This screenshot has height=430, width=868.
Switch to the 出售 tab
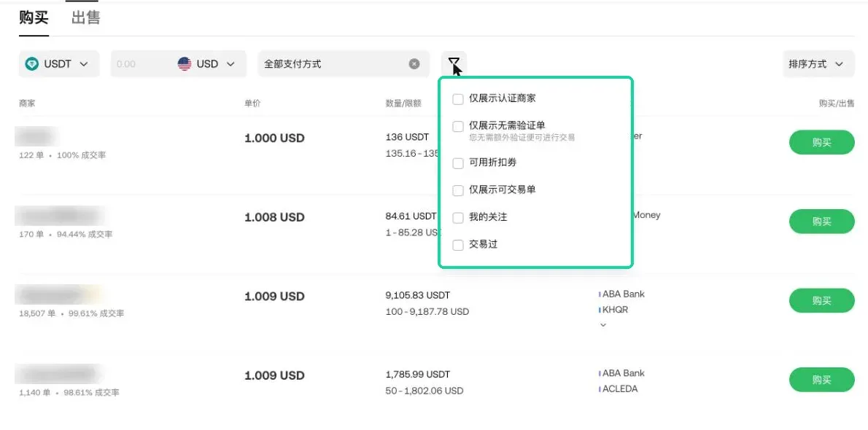click(86, 18)
